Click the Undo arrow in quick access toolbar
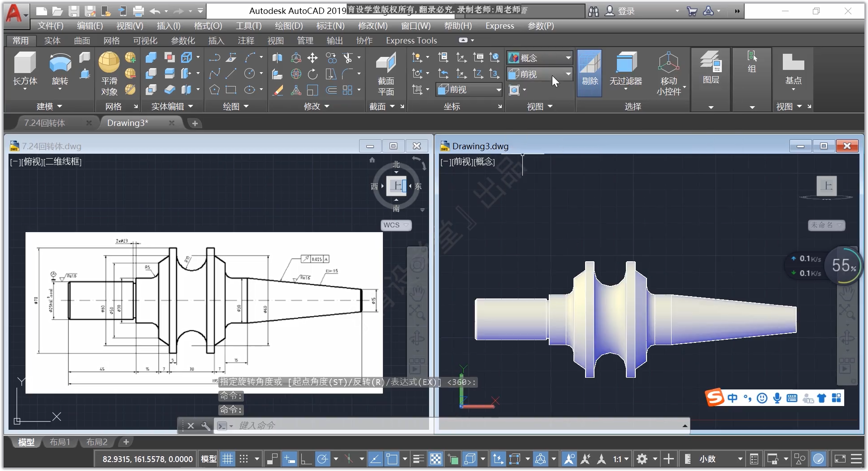The height and width of the screenshot is (471, 868). point(155,11)
